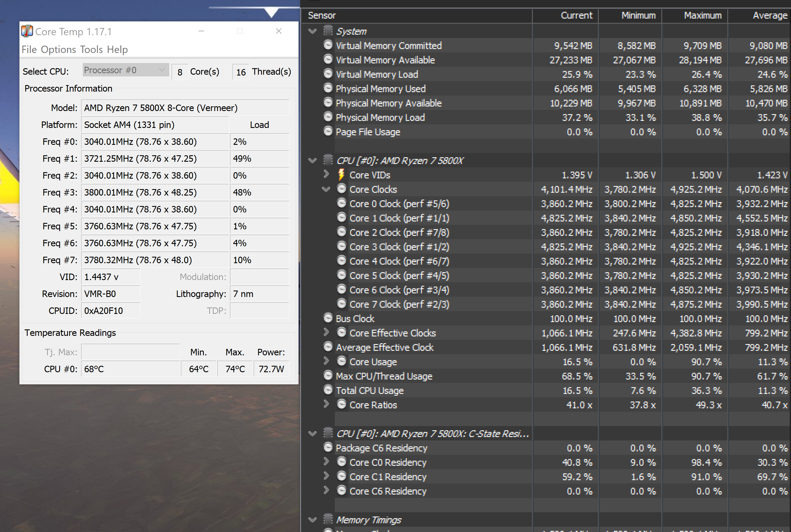This screenshot has height=532, width=791.
Task: Click the Lithography field showing 7 nm
Action: (260, 294)
